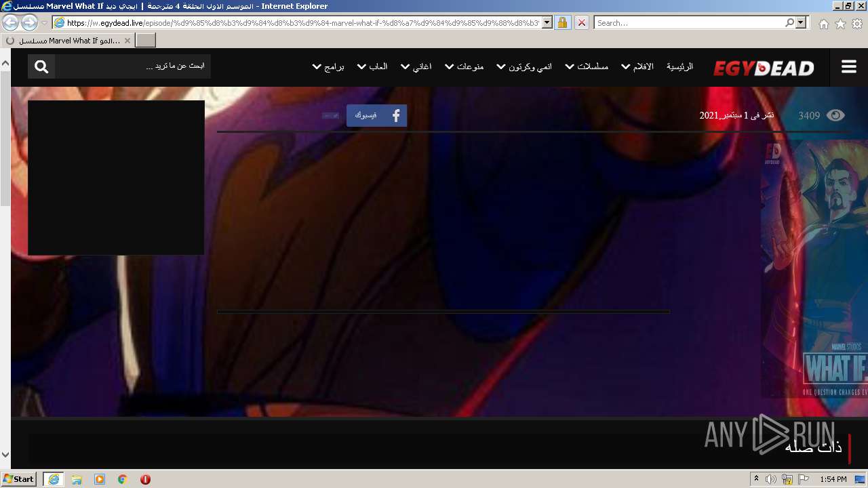The height and width of the screenshot is (488, 868).
Task: Click the small share button beside Facebook
Action: click(x=330, y=116)
